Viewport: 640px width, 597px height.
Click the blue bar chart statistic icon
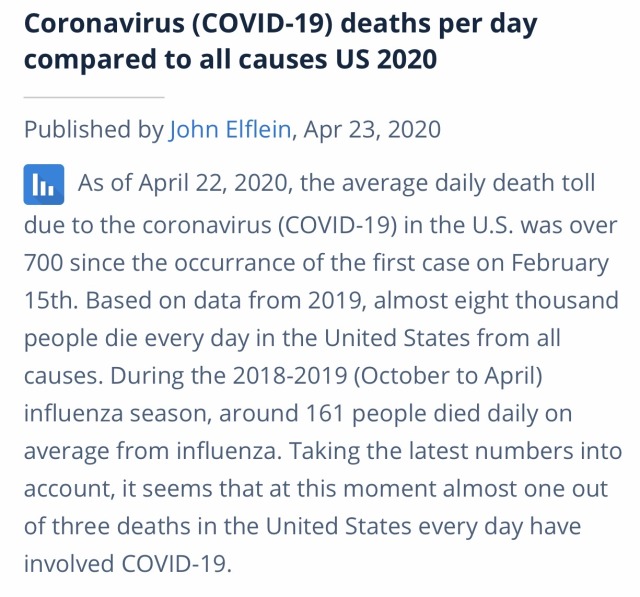44,184
